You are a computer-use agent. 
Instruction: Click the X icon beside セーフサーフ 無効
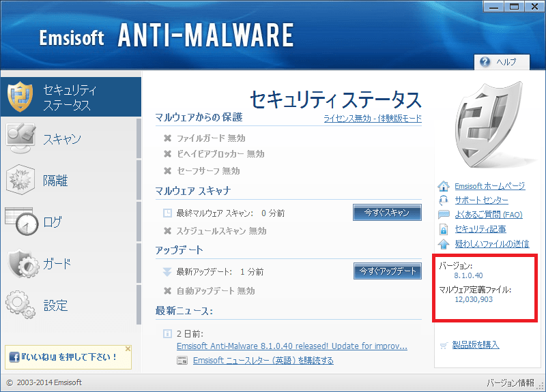coord(167,170)
